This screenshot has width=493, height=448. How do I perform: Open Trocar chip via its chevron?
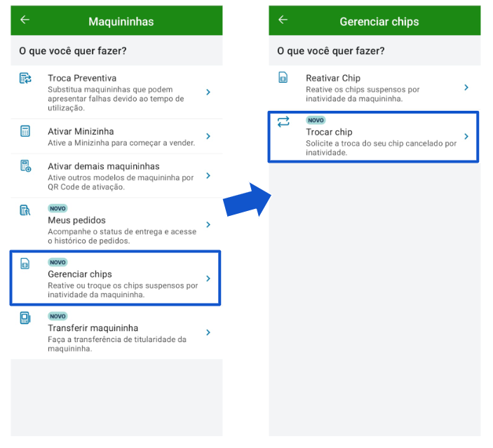466,137
